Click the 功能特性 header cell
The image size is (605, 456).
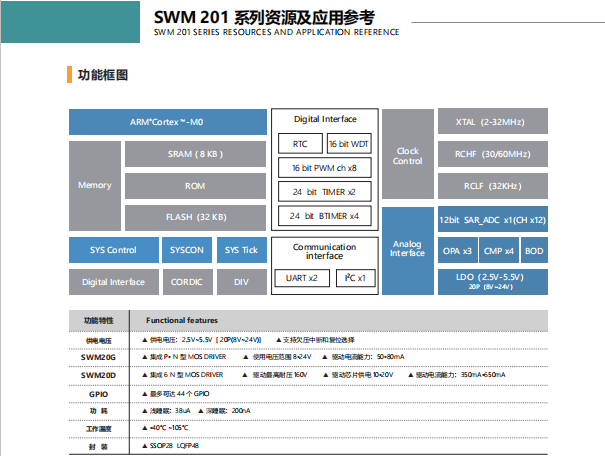coord(99,321)
